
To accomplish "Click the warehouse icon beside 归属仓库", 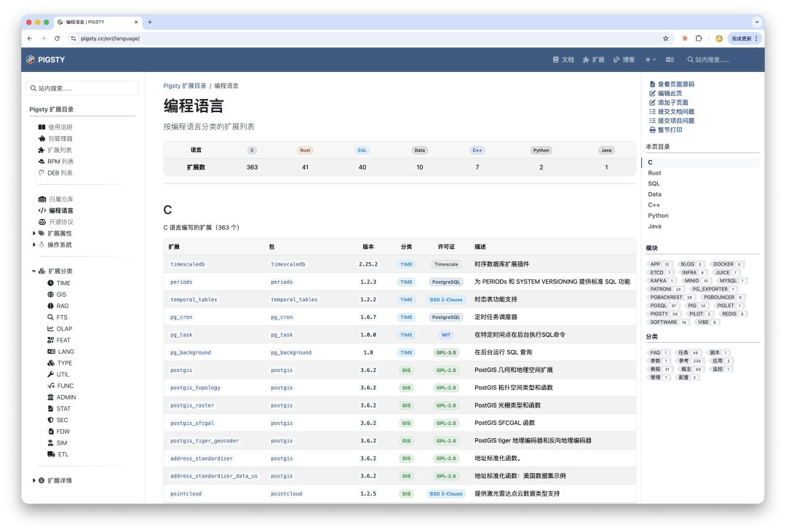I will pyautogui.click(x=42, y=199).
